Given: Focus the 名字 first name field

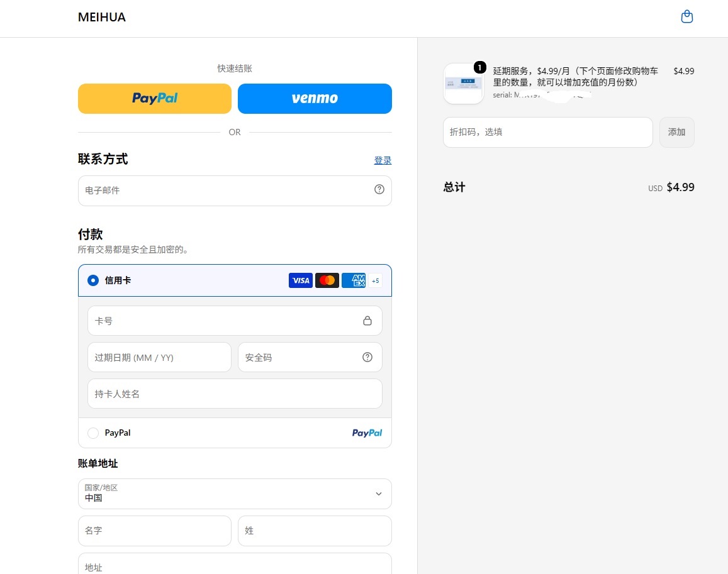Looking at the screenshot, I should pos(155,531).
